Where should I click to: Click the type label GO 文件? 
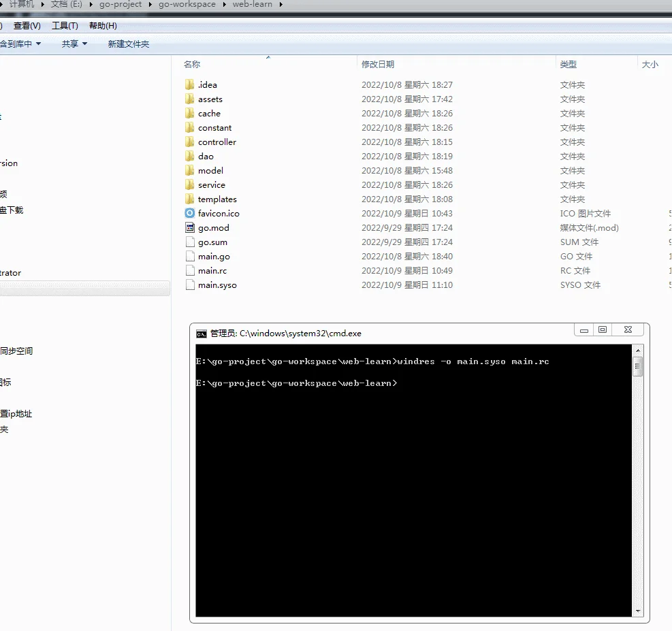577,256
